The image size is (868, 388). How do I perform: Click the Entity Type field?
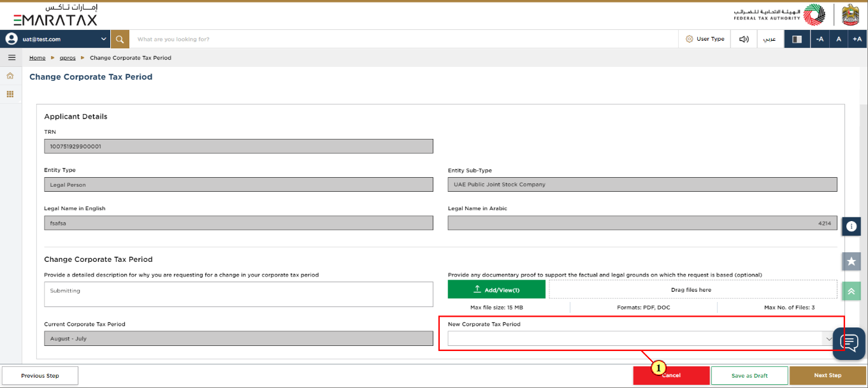click(238, 185)
